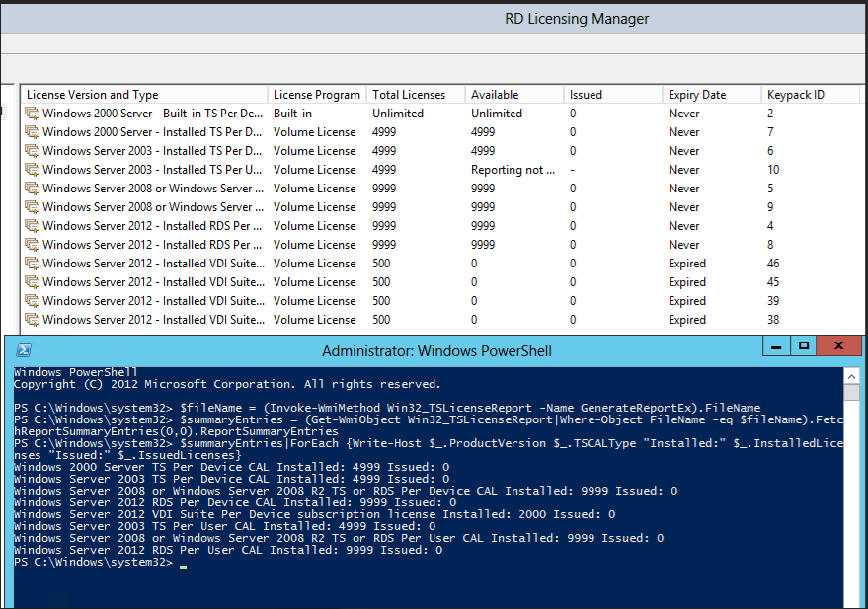Viewport: 868px width, 609px height.
Task: Sort by Total Licenses column header
Action: (x=415, y=95)
